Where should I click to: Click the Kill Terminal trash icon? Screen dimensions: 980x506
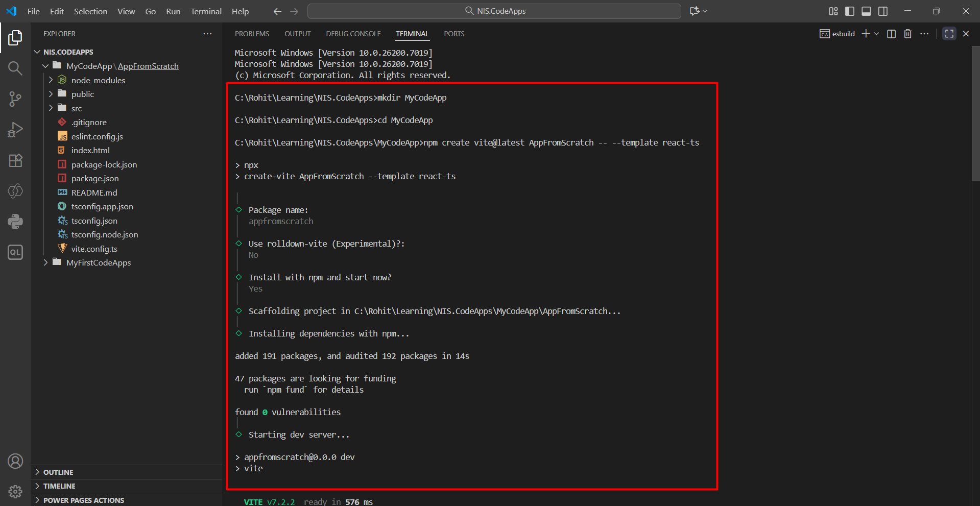click(x=907, y=34)
